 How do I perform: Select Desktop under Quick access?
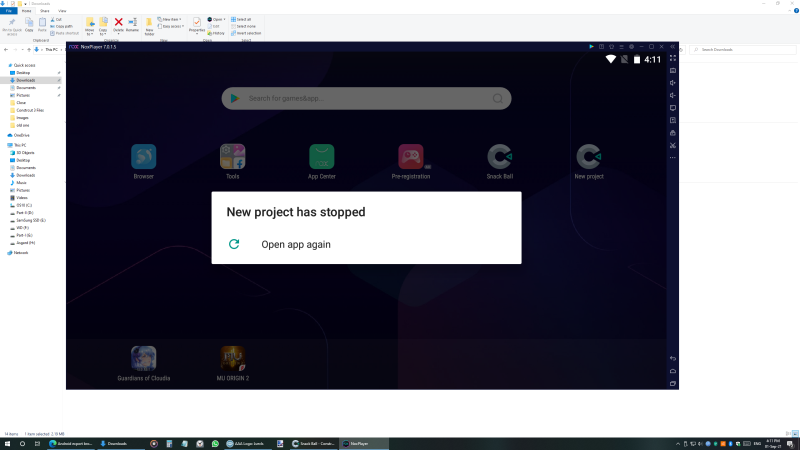click(x=23, y=73)
